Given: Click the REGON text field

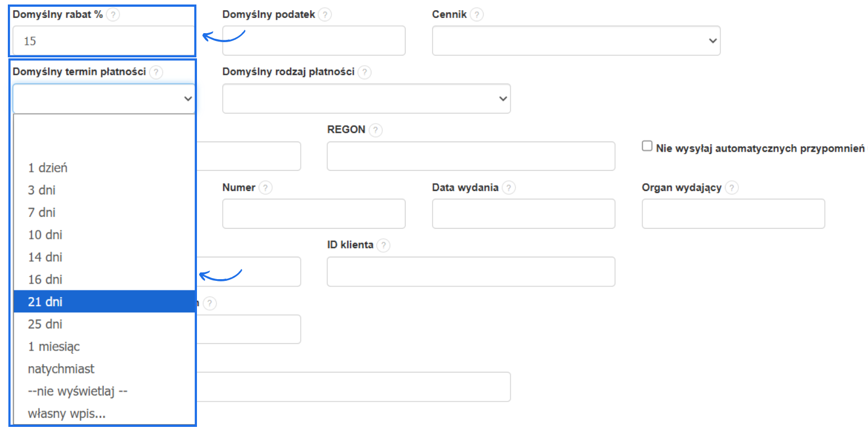Looking at the screenshot, I should tap(471, 156).
